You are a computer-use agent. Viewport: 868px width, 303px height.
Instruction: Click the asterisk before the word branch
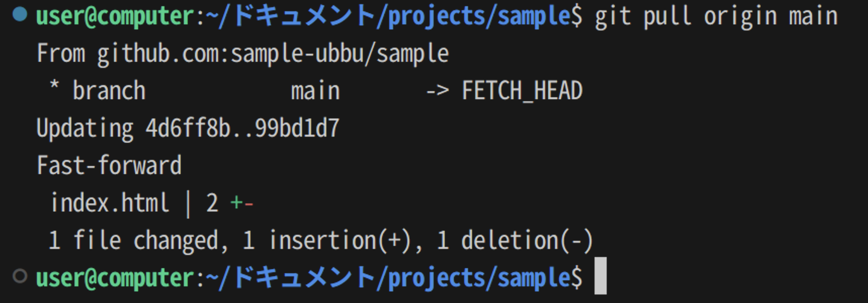click(54, 86)
